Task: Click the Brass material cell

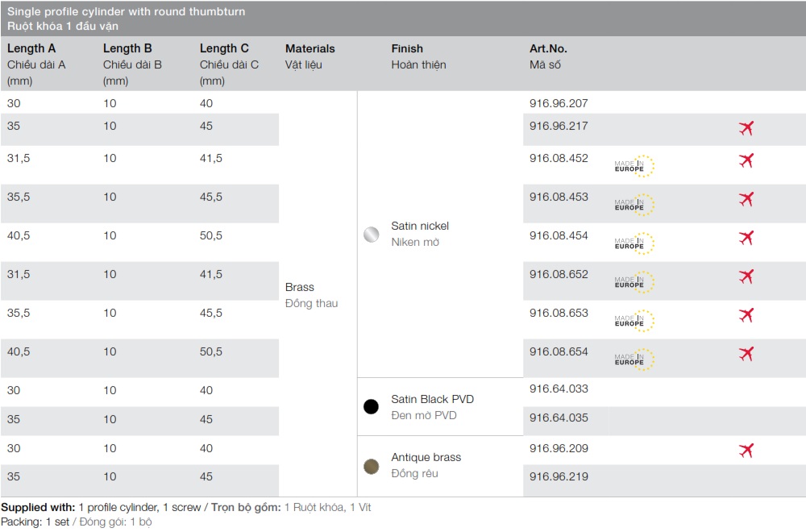Action: click(300, 288)
